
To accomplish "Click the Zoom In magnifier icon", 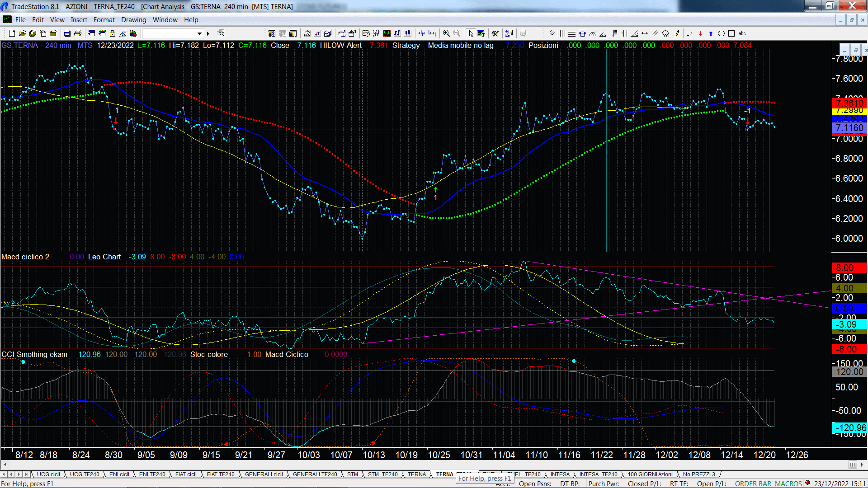I will 446,33.
